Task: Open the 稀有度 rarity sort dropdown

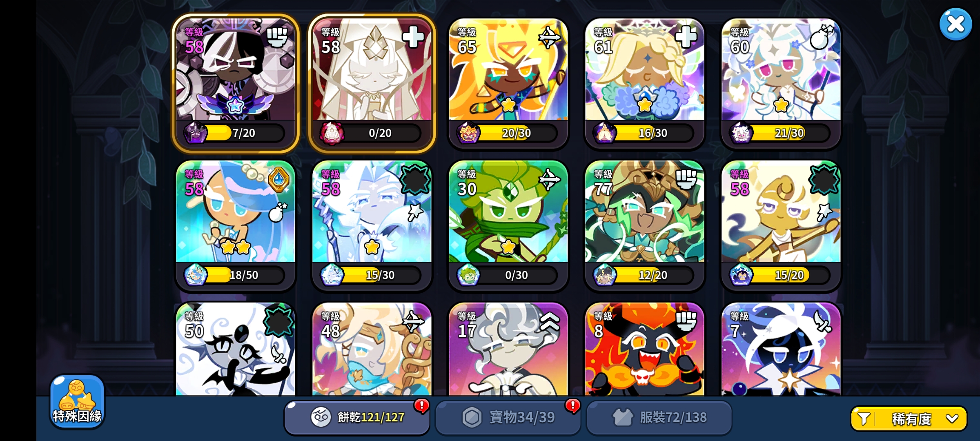Action: coord(909,419)
